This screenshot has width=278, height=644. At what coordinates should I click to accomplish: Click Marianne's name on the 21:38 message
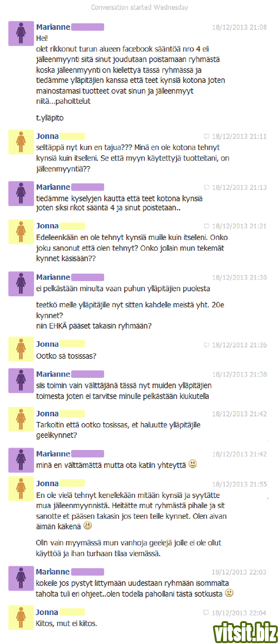(x=53, y=374)
